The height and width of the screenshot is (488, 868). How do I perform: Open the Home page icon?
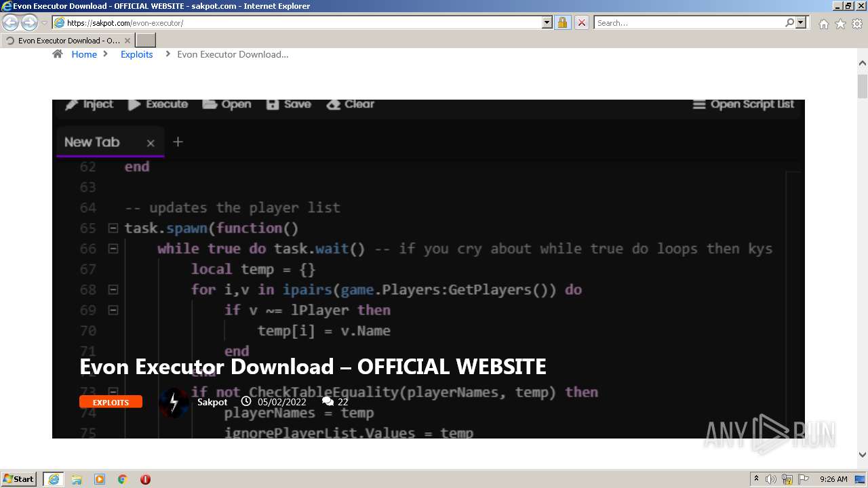point(823,24)
